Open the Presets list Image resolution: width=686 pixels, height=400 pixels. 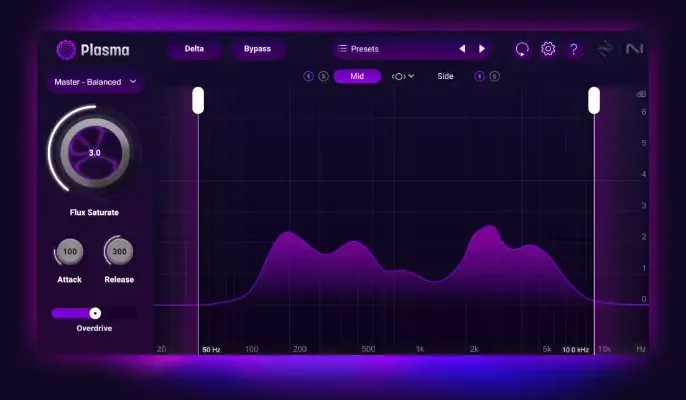[x=390, y=49]
